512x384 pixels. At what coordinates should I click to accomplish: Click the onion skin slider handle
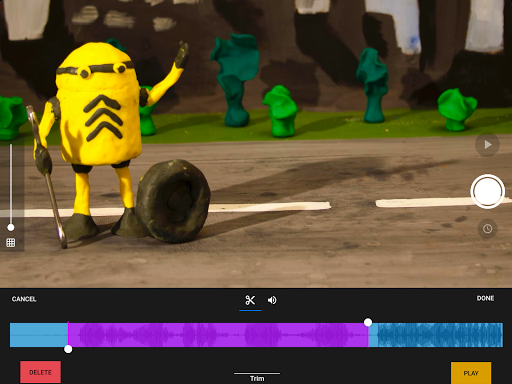[x=11, y=227]
